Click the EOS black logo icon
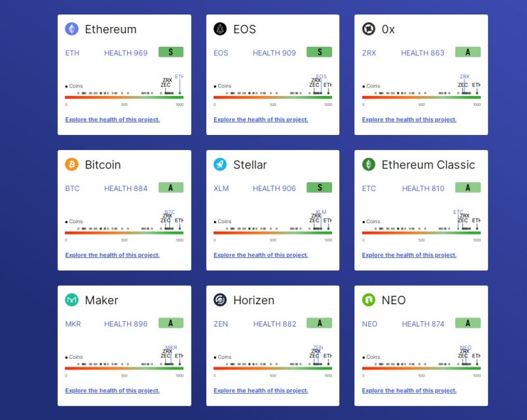Image resolution: width=527 pixels, height=420 pixels. pyautogui.click(x=220, y=29)
